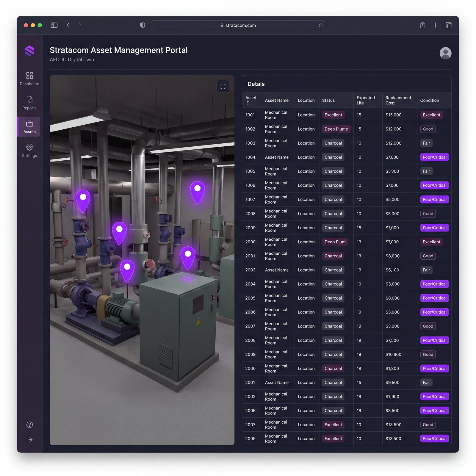The width and height of the screenshot is (476, 476).
Task: Open the user profile avatar
Action: (445, 53)
